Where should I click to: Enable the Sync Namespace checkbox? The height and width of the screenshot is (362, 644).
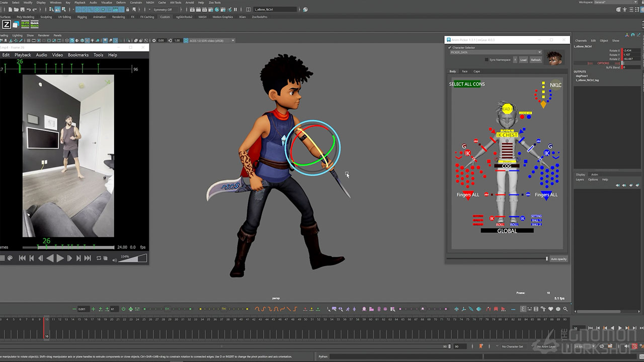(487, 60)
